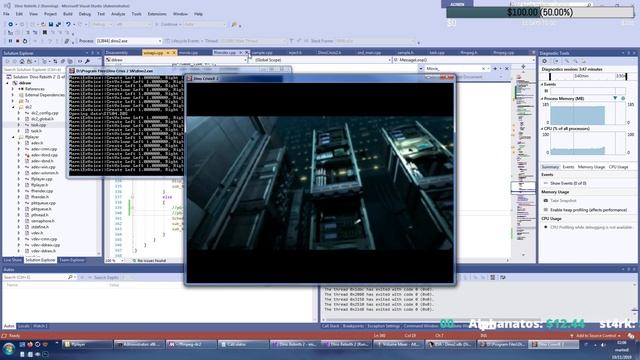The height and width of the screenshot is (360, 640).
Task: Collapse the Events section in Diagnostic Tools
Action: coord(542,84)
